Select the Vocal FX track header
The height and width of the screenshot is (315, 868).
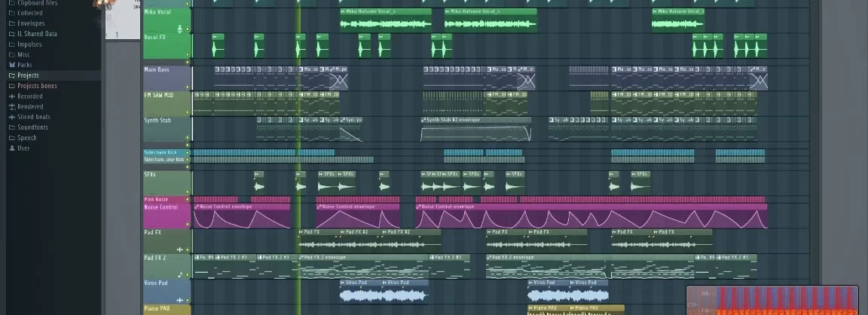coord(162,45)
